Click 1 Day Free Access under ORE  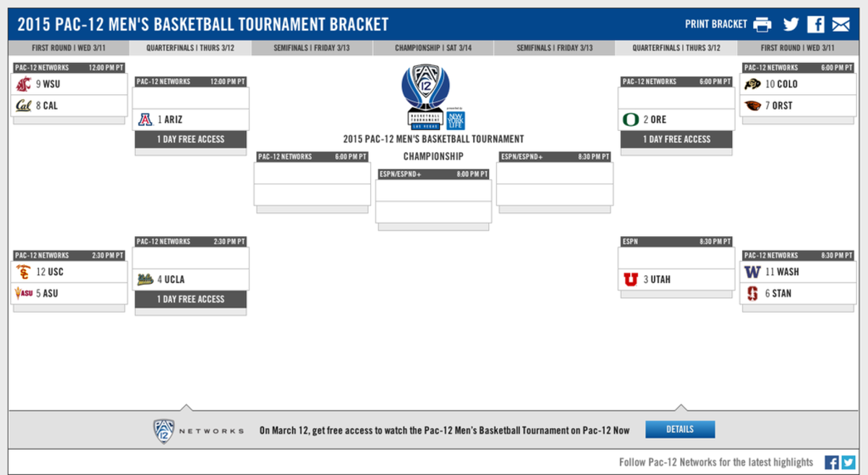tap(676, 139)
